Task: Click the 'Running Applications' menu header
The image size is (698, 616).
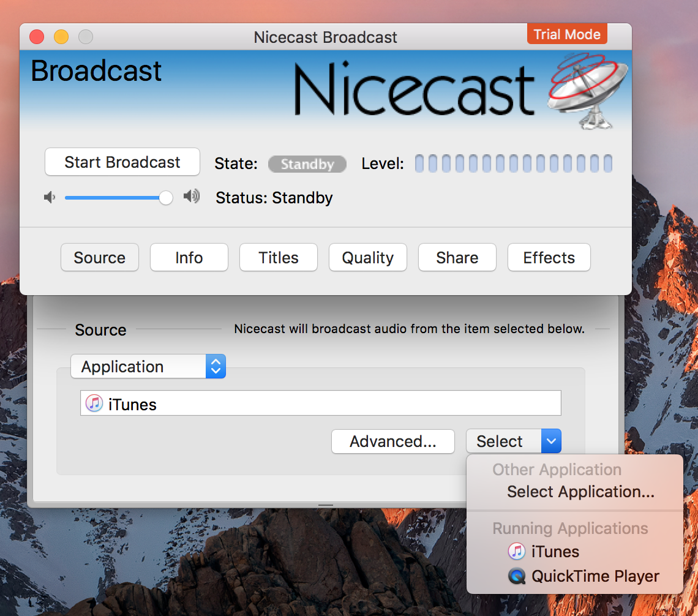Action: (570, 528)
